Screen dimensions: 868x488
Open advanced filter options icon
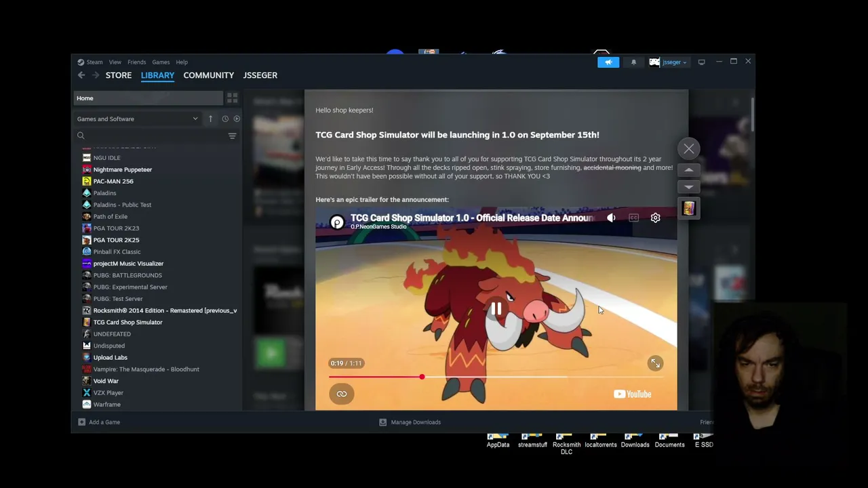click(232, 136)
